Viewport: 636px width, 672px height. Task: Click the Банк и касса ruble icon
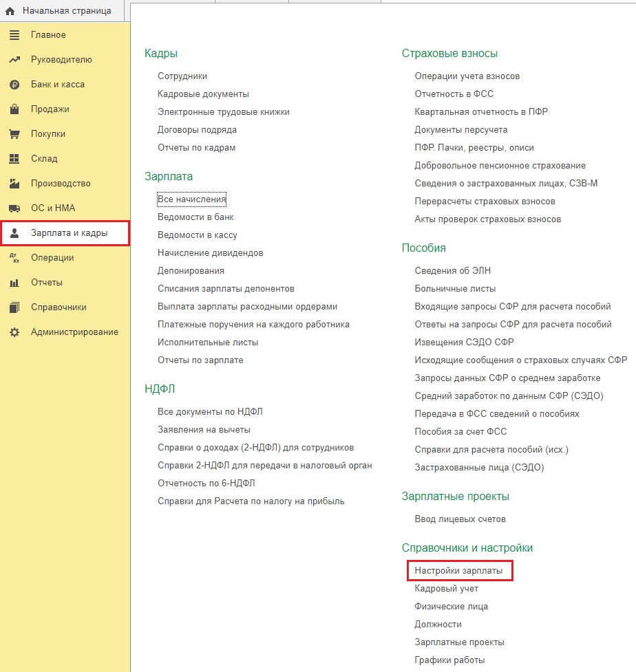click(x=14, y=85)
